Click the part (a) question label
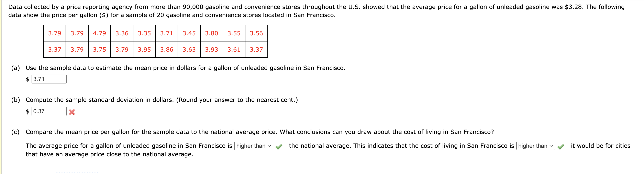 15,67
